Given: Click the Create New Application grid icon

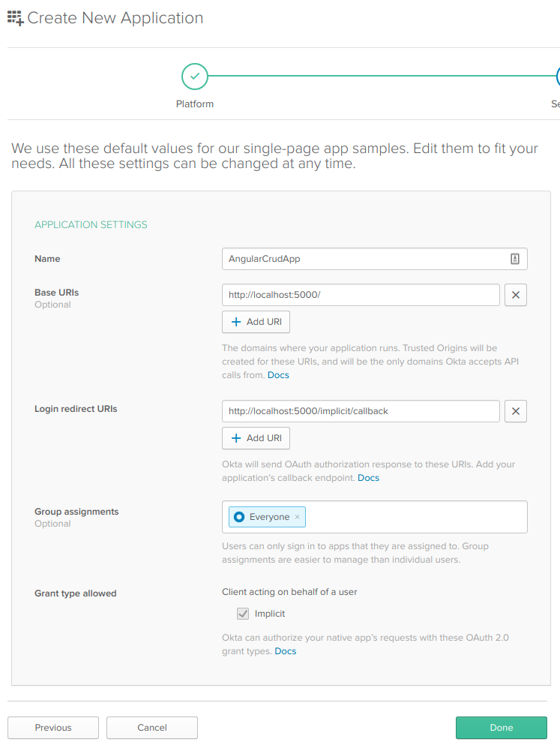Looking at the screenshot, I should point(15,19).
